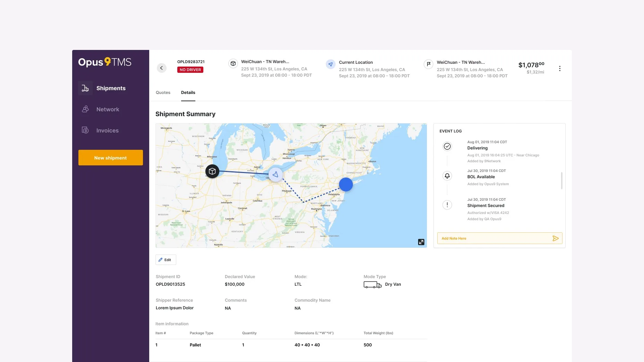Switch to the Quotes tab
The width and height of the screenshot is (644, 362).
coord(163,93)
